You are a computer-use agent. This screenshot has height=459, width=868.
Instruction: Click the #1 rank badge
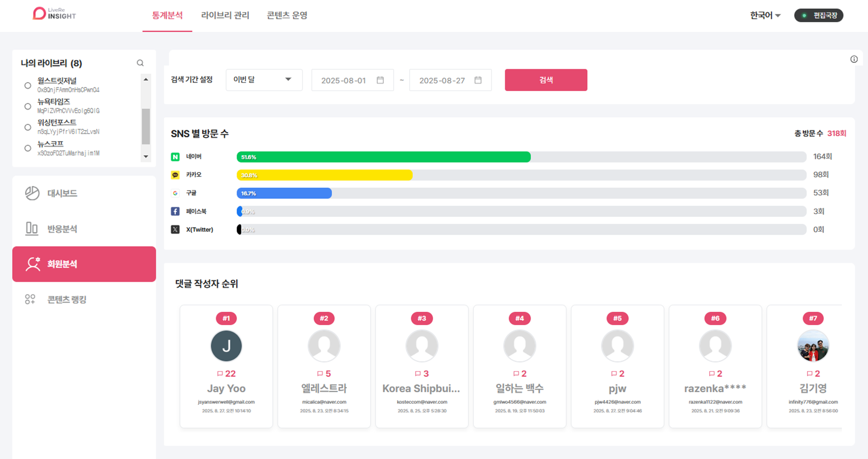pyautogui.click(x=226, y=318)
